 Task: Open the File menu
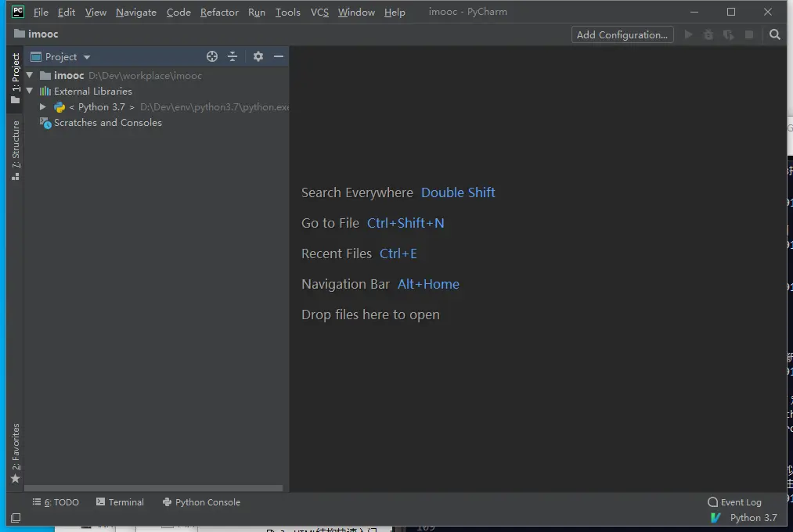click(41, 12)
